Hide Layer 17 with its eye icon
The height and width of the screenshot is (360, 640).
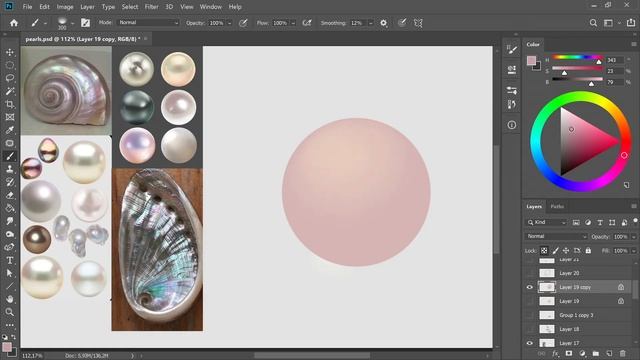[529, 343]
